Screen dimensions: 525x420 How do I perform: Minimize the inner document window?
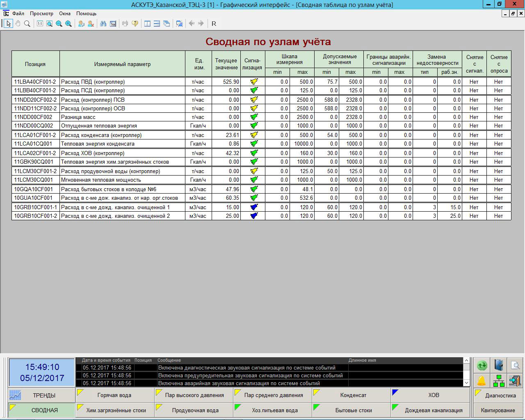505,14
